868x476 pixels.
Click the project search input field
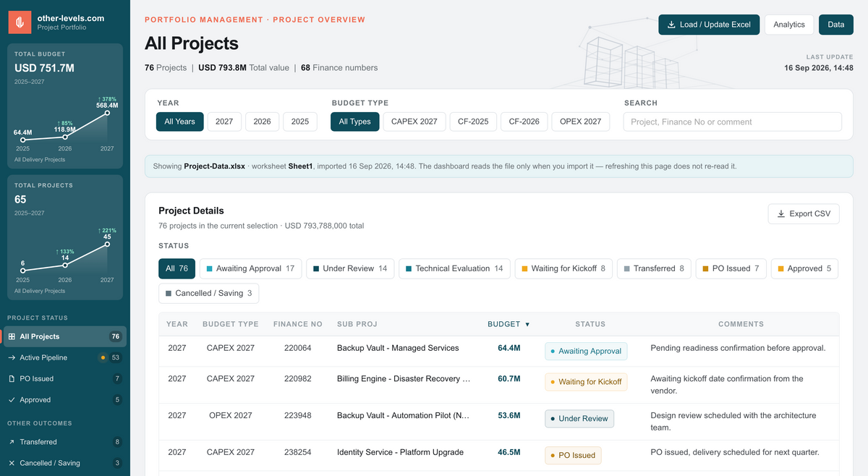(x=732, y=122)
